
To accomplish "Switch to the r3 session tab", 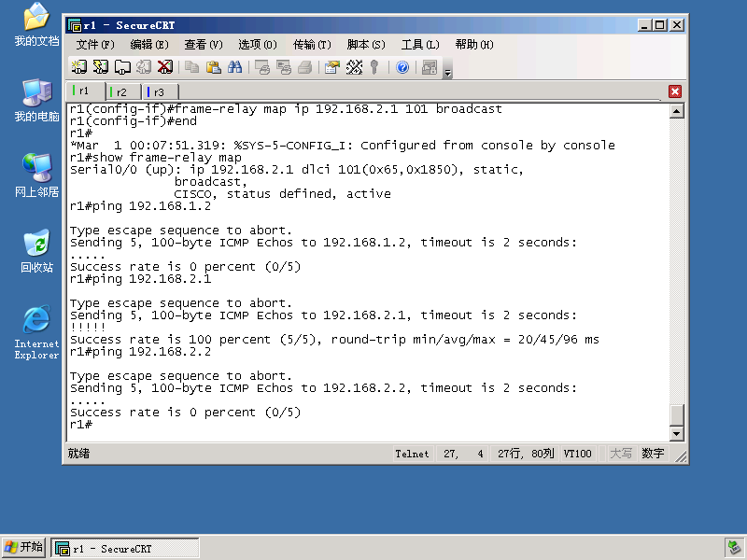I will tap(160, 91).
